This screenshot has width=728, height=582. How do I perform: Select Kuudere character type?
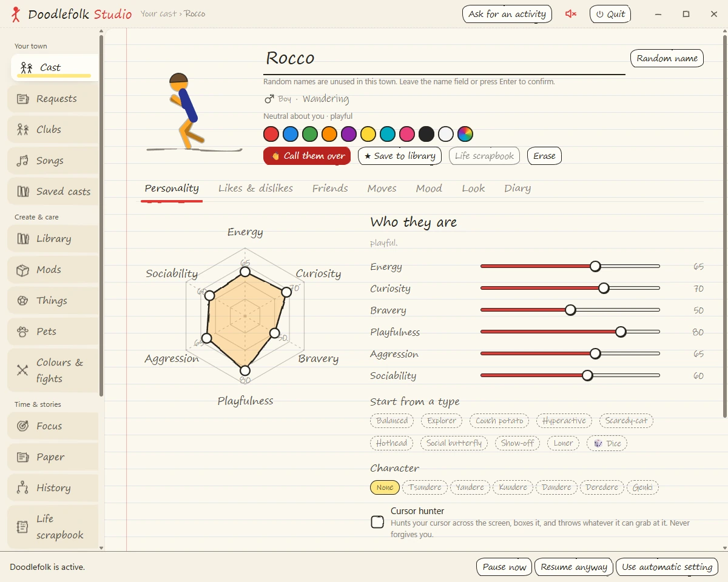coord(513,487)
